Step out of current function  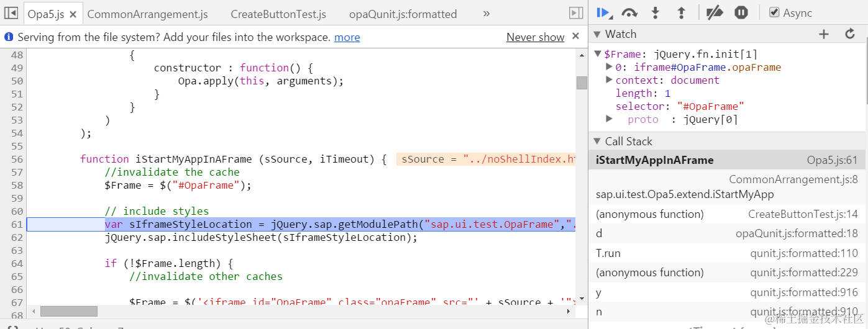[x=681, y=12]
